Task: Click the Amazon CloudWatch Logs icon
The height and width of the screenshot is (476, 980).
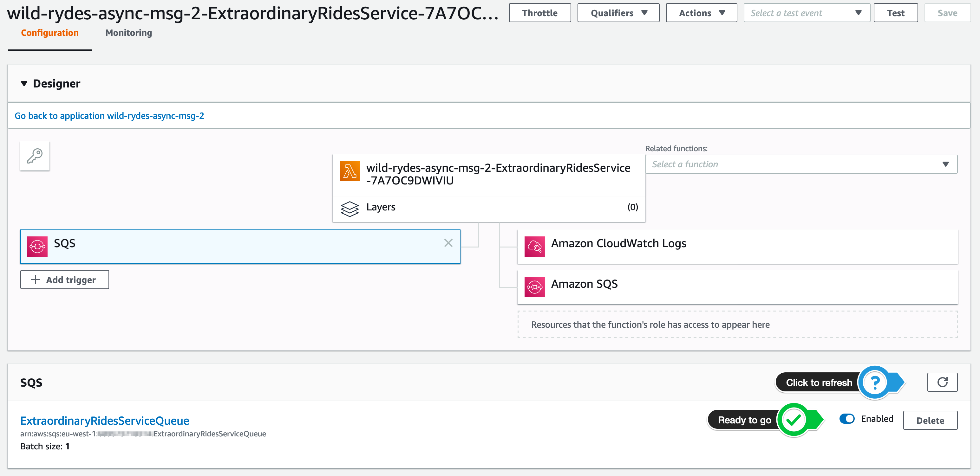Action: (534, 246)
